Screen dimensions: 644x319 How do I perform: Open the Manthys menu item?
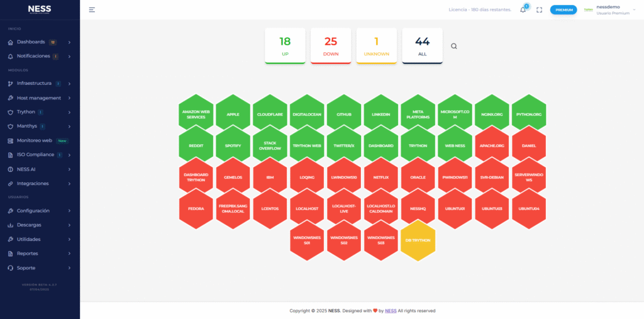40,126
